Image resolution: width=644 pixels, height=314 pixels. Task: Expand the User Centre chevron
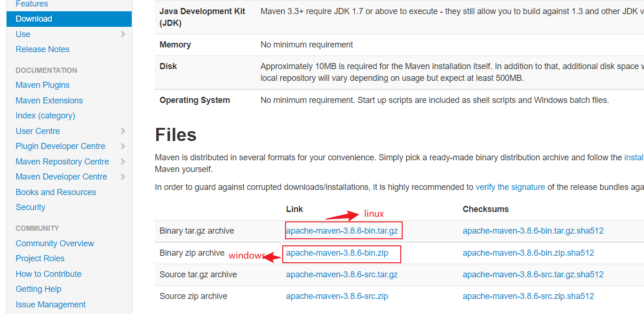[123, 131]
